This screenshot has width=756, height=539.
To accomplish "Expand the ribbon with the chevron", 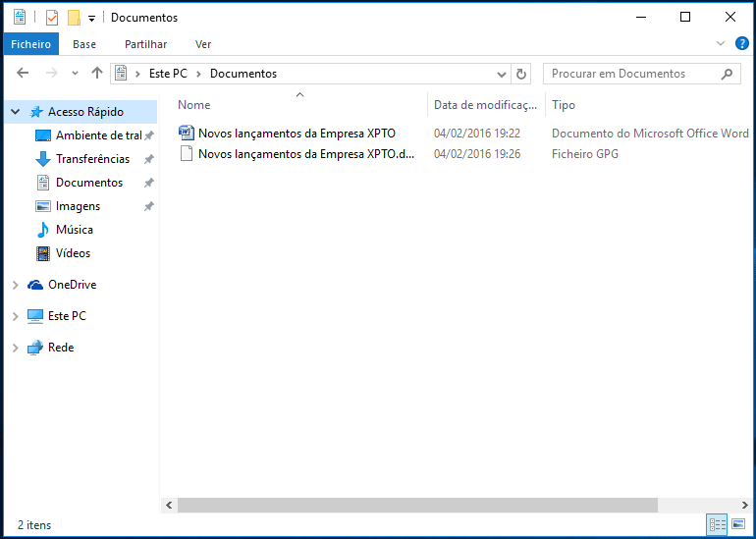I will (721, 43).
